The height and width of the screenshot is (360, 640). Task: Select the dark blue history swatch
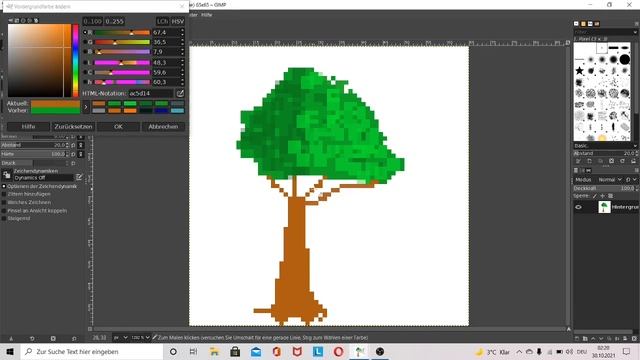point(161,111)
